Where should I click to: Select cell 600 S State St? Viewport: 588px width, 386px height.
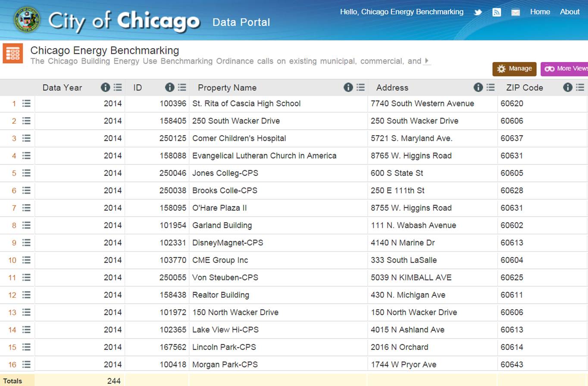click(397, 173)
